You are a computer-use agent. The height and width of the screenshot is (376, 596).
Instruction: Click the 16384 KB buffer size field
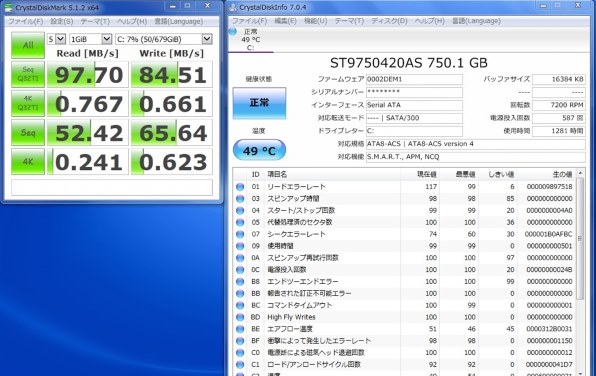tap(559, 79)
